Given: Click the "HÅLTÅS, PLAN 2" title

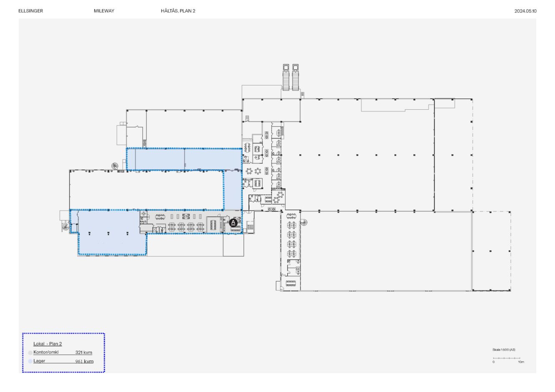Looking at the screenshot, I should (178, 11).
